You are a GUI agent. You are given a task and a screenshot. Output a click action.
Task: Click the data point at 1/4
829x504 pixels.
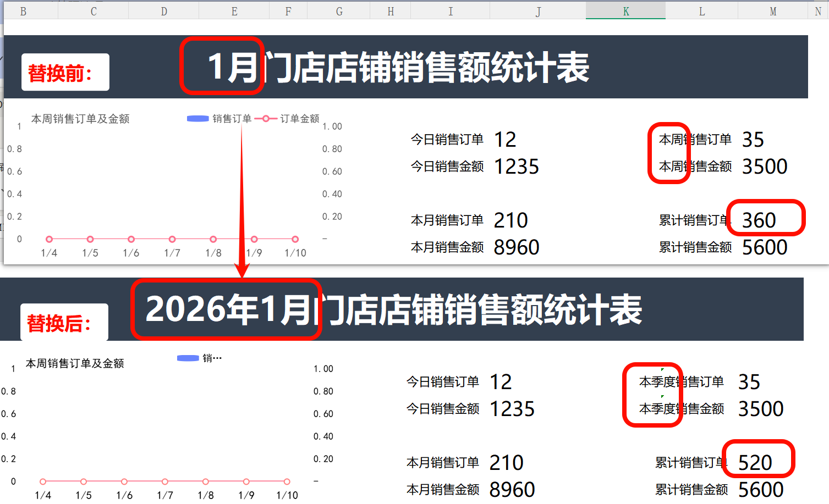(x=49, y=239)
